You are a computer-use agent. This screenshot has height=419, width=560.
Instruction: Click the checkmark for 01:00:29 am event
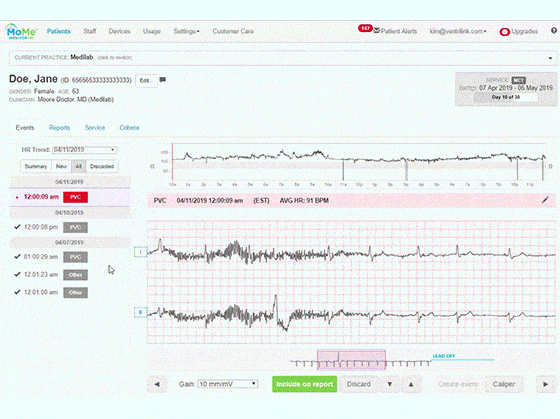point(17,256)
